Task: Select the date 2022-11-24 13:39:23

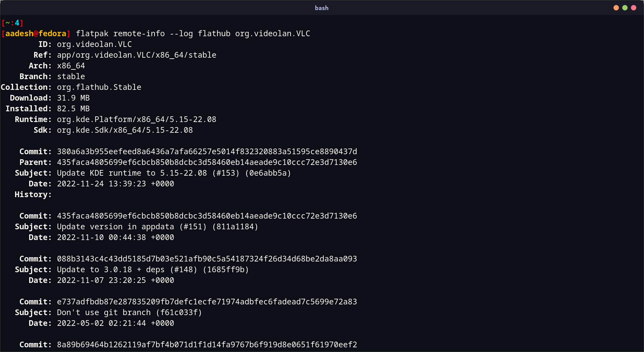Action: pyautogui.click(x=115, y=183)
